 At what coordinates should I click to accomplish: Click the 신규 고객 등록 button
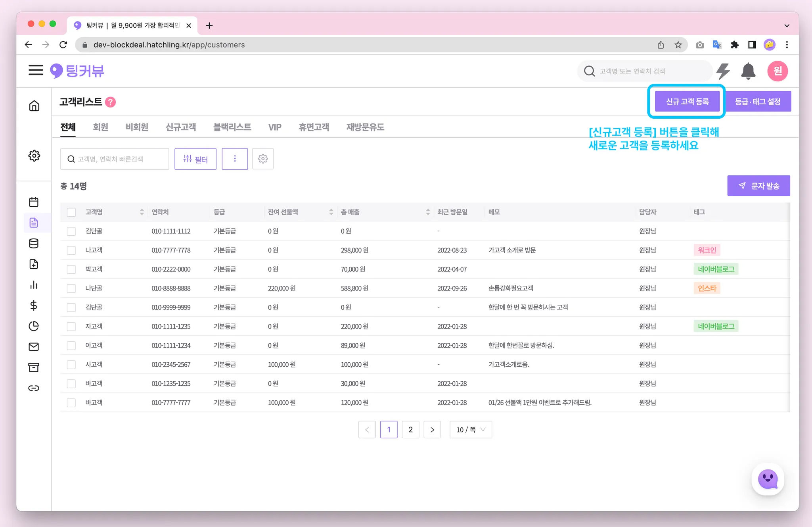[x=687, y=102]
